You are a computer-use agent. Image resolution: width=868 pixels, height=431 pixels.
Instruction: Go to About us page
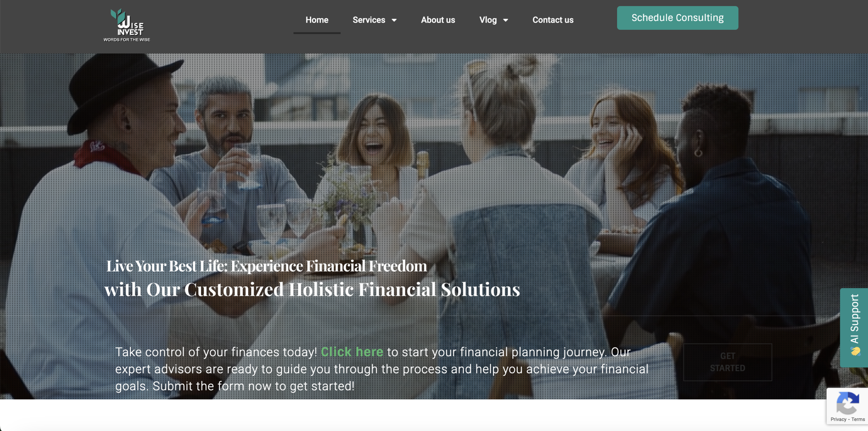pos(438,20)
